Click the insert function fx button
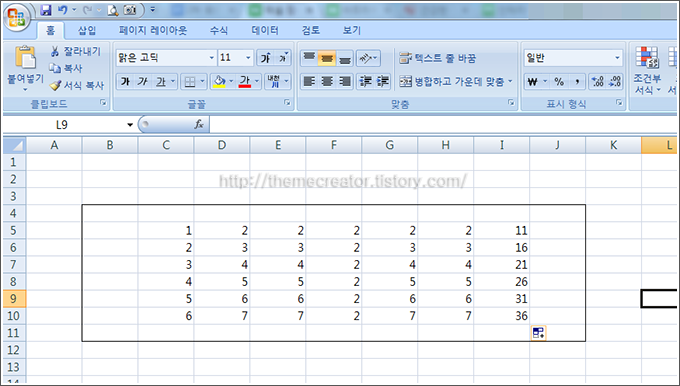Image resolution: width=680 pixels, height=386 pixels. 199,125
